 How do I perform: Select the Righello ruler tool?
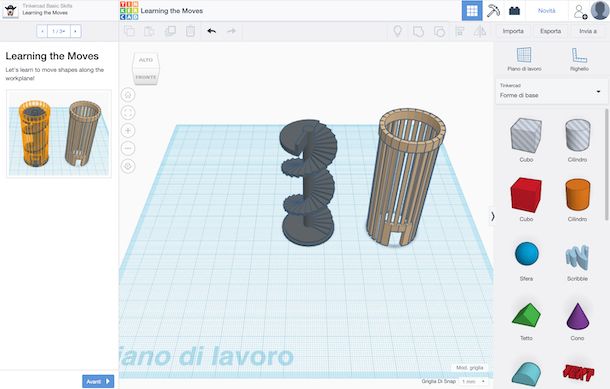point(579,59)
